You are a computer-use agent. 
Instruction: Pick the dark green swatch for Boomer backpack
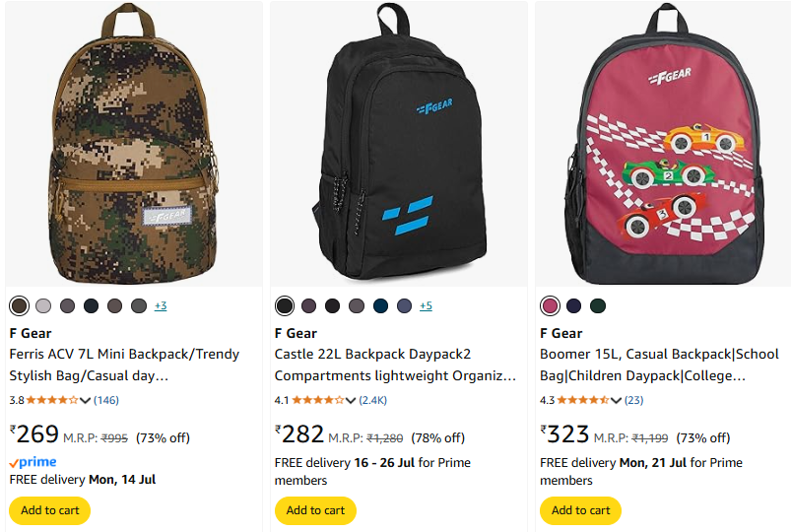pyautogui.click(x=597, y=306)
